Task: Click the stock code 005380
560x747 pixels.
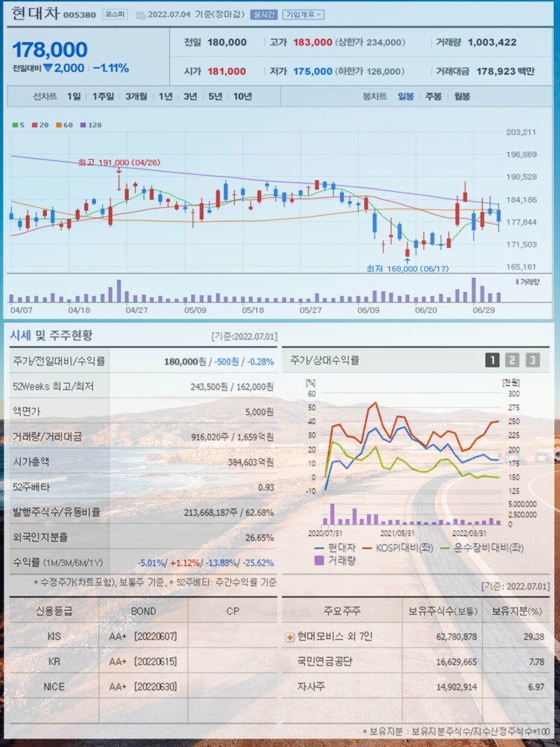Action: tap(80, 15)
